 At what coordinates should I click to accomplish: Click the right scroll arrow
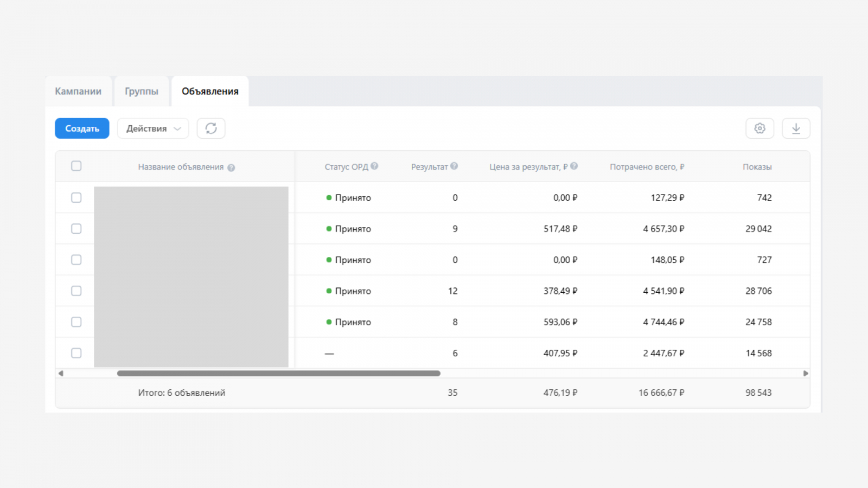click(806, 373)
